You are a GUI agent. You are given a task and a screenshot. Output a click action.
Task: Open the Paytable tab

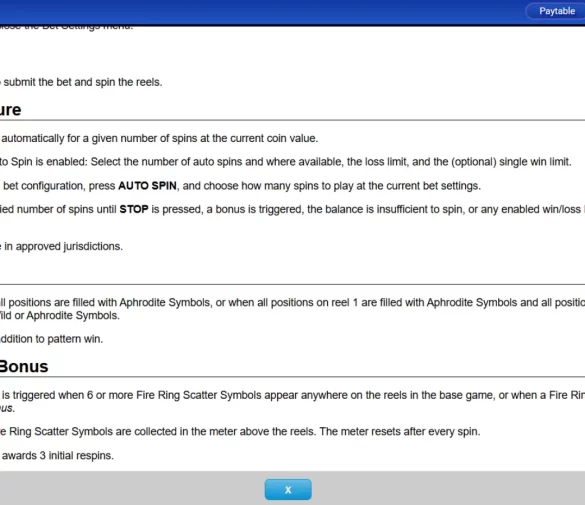pos(557,11)
